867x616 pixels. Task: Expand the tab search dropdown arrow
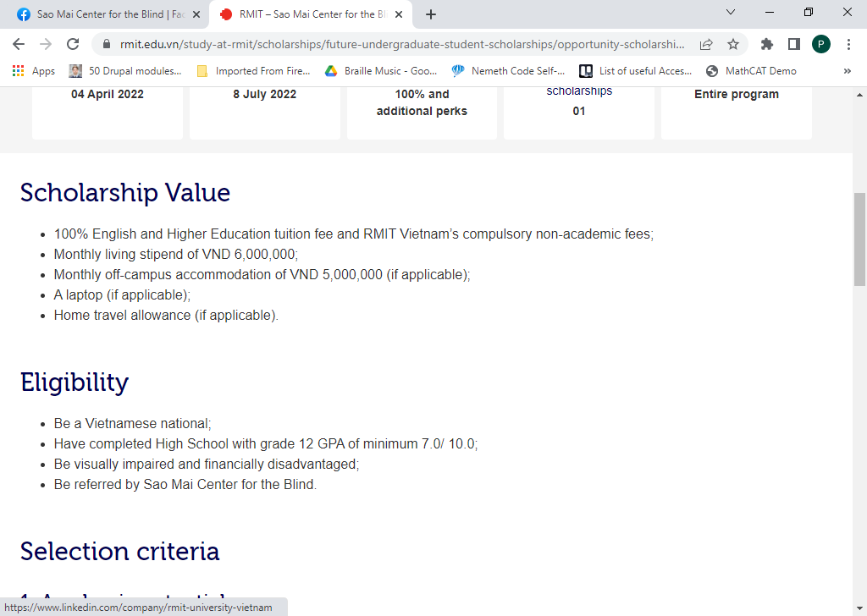(x=731, y=12)
